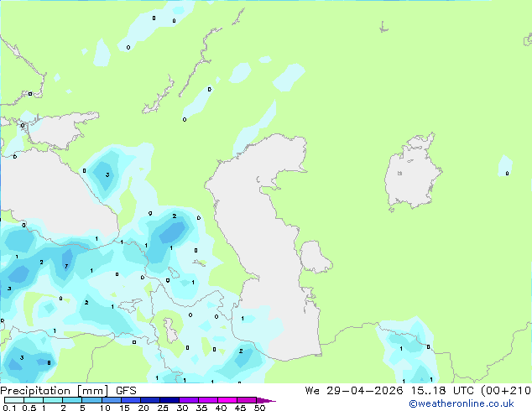Click the '0.1' legend scale label

(x=9, y=408)
